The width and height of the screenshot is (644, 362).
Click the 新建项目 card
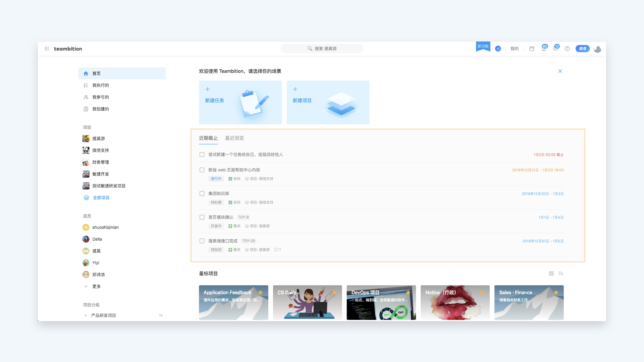328,102
